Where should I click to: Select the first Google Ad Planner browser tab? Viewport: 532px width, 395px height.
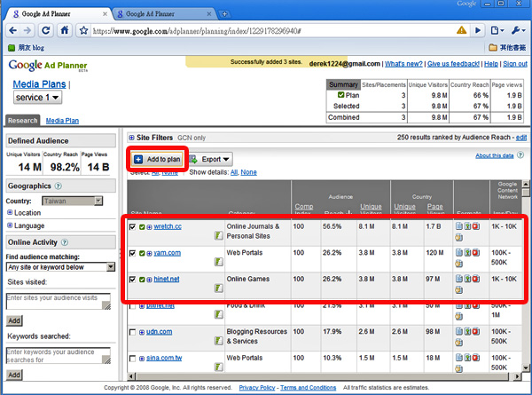pyautogui.click(x=58, y=14)
